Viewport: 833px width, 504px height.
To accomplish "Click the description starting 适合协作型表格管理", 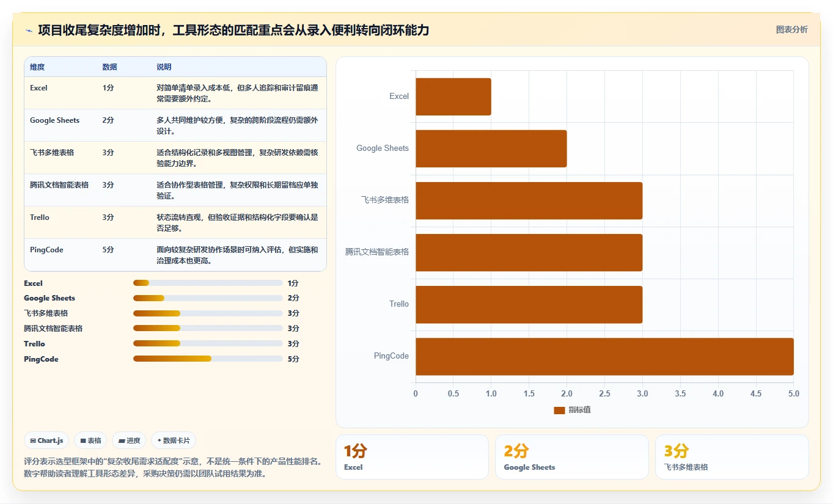I will (x=237, y=190).
